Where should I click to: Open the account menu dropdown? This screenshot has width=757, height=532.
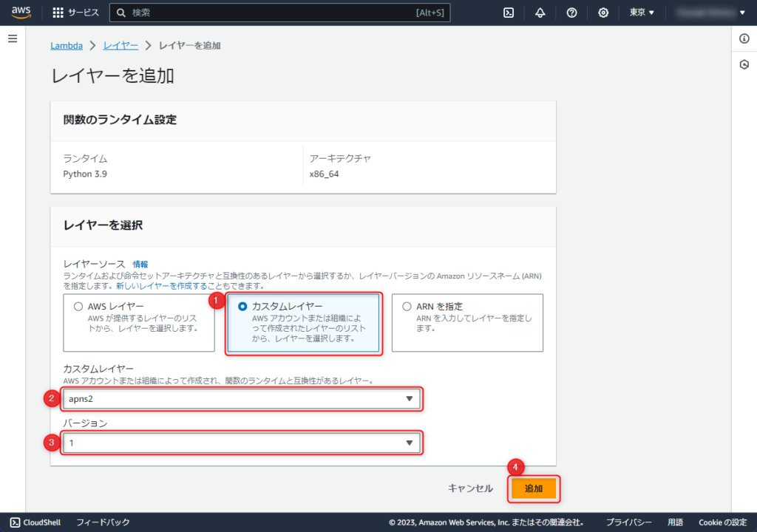point(710,13)
